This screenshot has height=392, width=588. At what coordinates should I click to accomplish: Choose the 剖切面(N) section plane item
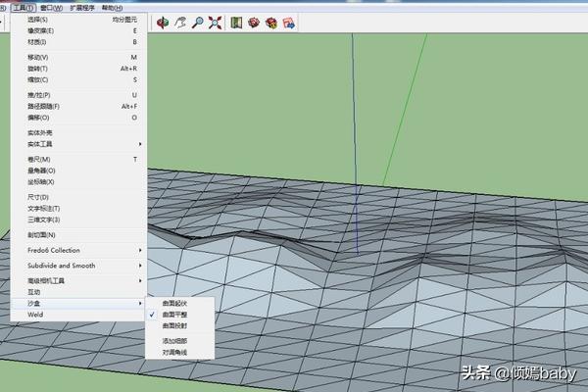(78, 235)
